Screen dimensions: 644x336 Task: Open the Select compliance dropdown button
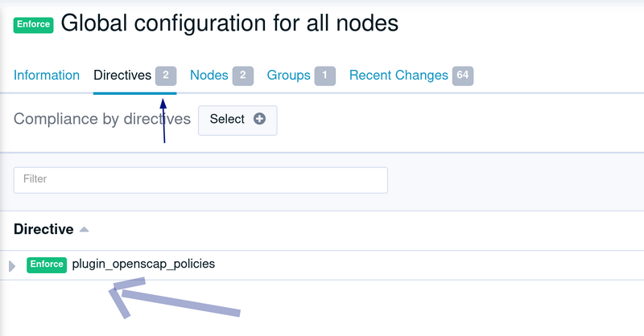coord(237,121)
